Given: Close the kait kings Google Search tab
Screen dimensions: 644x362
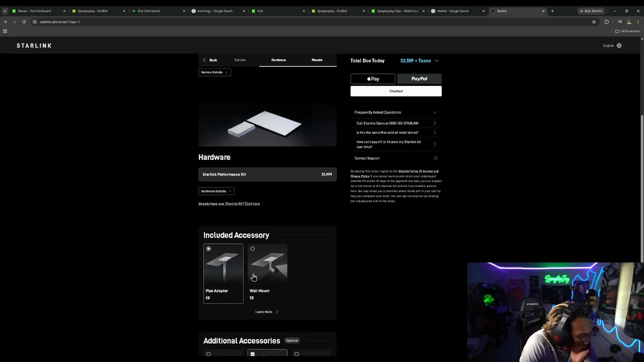Looking at the screenshot, I should pyautogui.click(x=244, y=11).
